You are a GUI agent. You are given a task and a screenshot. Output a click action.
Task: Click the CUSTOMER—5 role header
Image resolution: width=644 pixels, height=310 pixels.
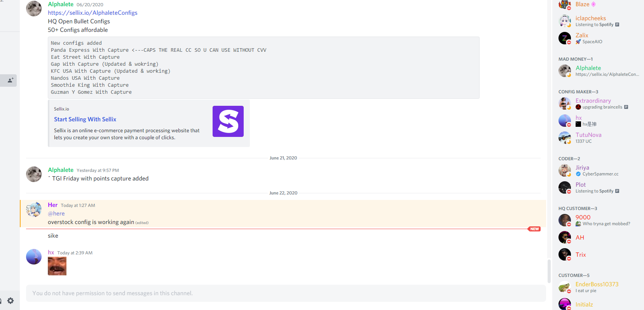tap(574, 275)
